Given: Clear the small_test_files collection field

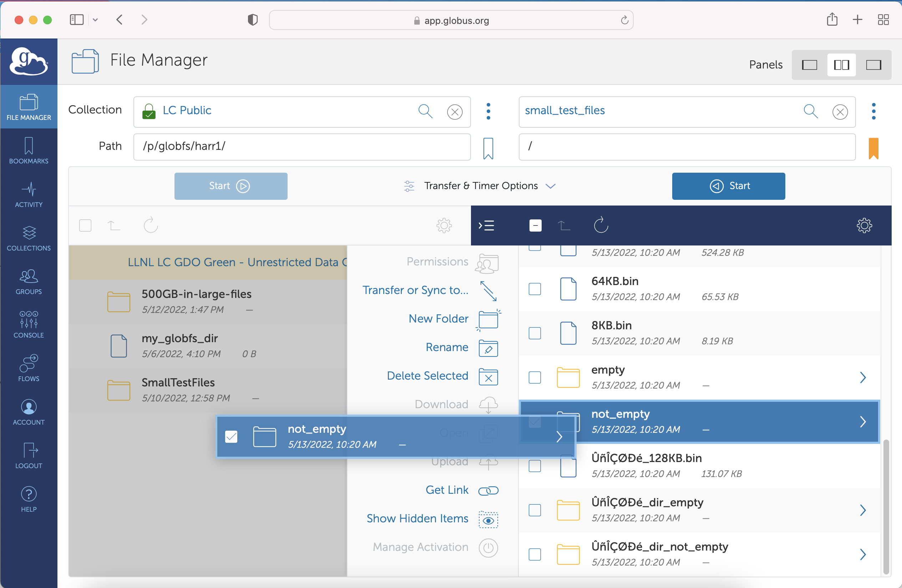Looking at the screenshot, I should pos(840,112).
